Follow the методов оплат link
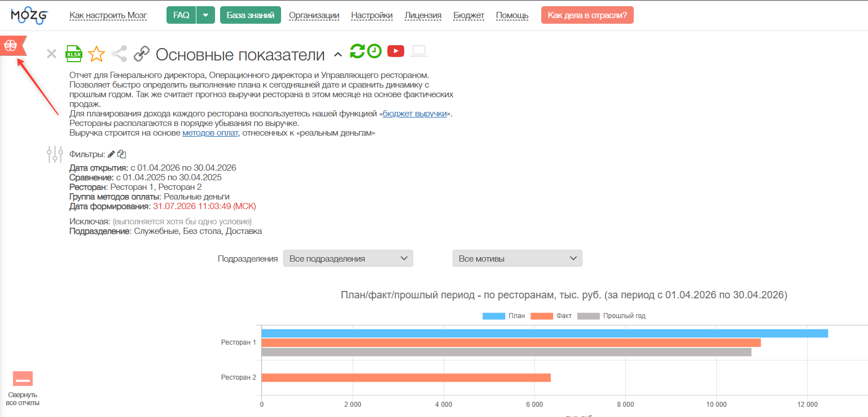Image resolution: width=868 pixels, height=417 pixels. [210, 133]
